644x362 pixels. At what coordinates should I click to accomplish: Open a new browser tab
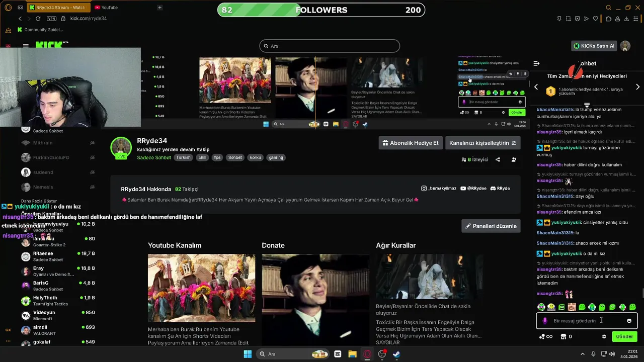click(159, 8)
